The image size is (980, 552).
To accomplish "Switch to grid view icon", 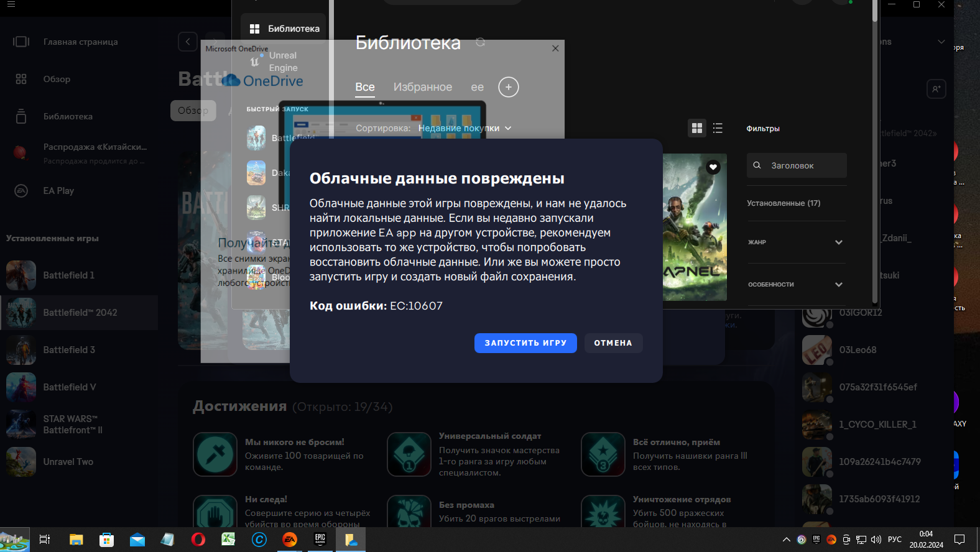I will pyautogui.click(x=697, y=128).
